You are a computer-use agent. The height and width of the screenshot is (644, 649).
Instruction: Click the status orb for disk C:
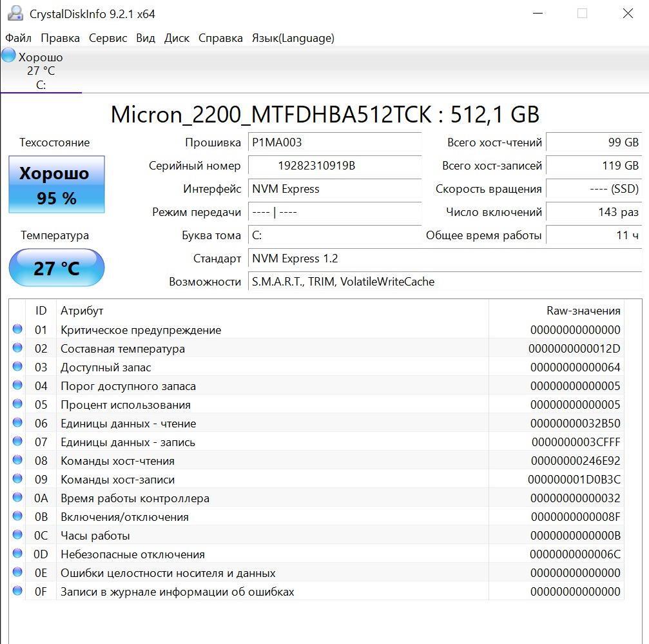tap(8, 55)
